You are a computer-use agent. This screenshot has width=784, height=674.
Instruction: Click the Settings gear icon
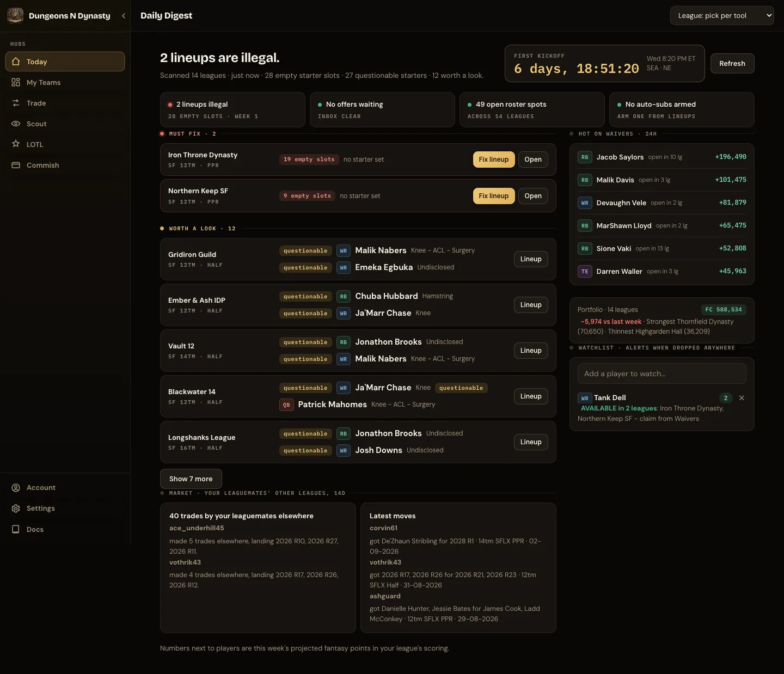(x=16, y=508)
